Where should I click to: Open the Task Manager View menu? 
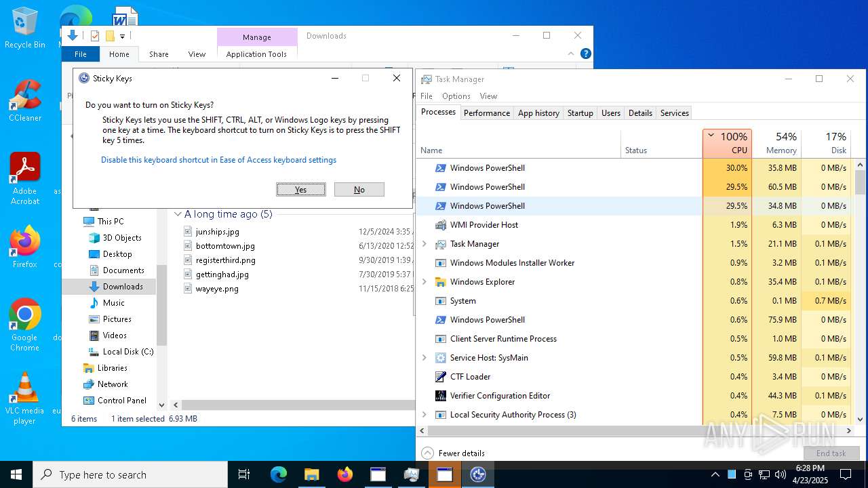point(488,96)
